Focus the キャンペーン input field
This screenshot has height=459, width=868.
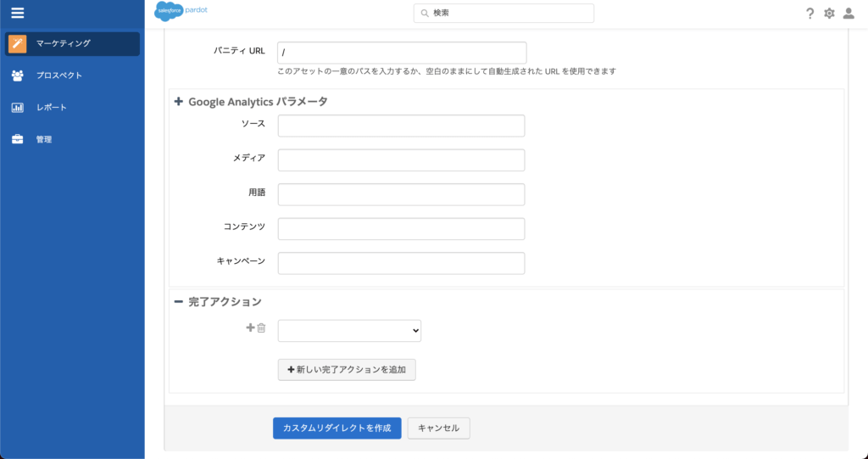point(401,263)
